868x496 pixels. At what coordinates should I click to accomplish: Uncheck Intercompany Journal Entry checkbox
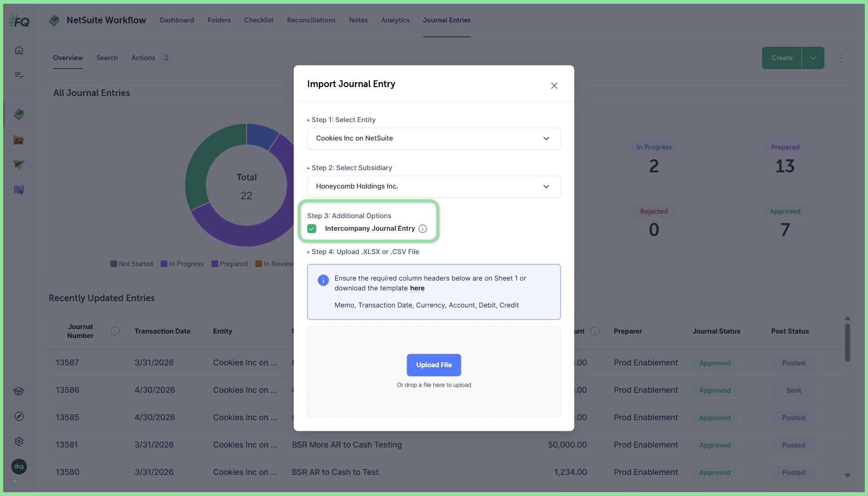[312, 229]
